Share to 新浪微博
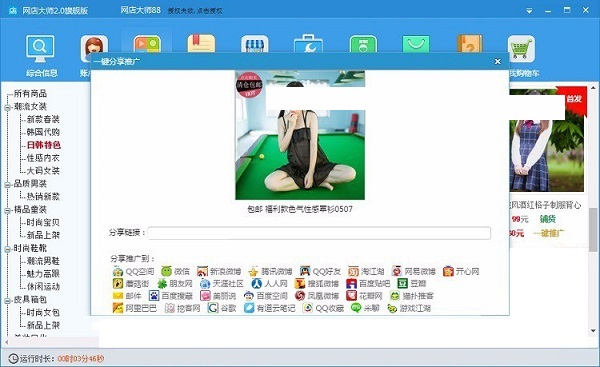Viewport: 600px width, 367px height. pyautogui.click(x=219, y=271)
